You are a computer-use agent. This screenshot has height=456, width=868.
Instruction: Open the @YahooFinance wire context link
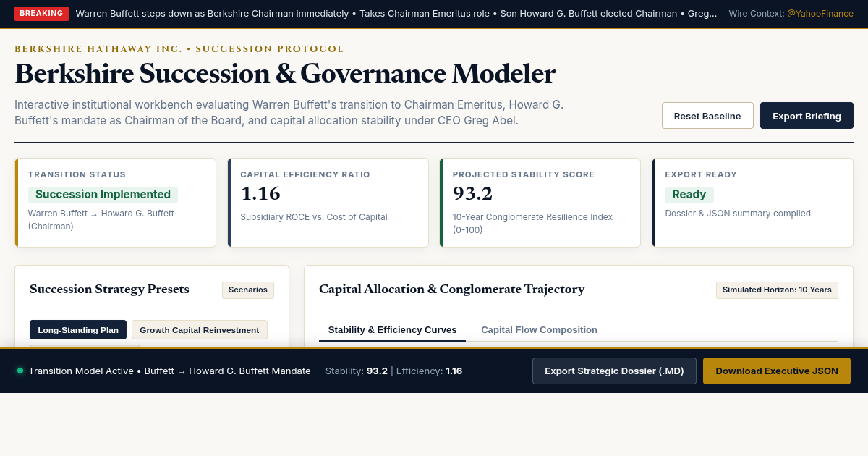pyautogui.click(x=820, y=14)
